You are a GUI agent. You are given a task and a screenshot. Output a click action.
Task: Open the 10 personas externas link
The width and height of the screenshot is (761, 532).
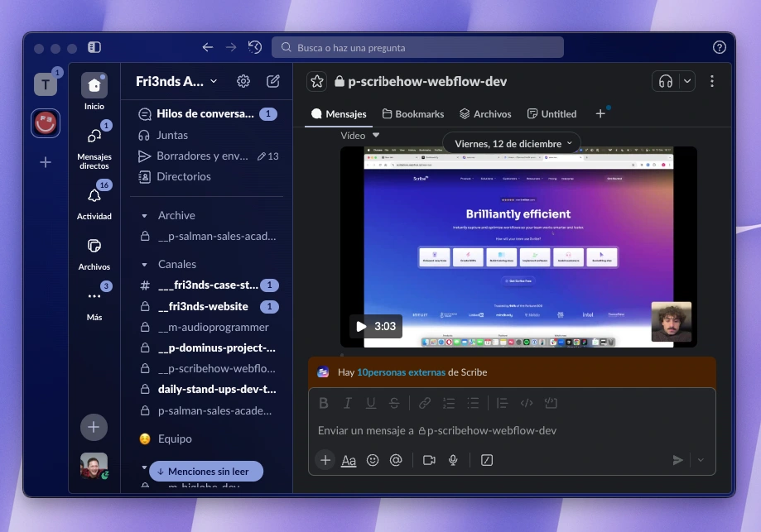coord(401,372)
